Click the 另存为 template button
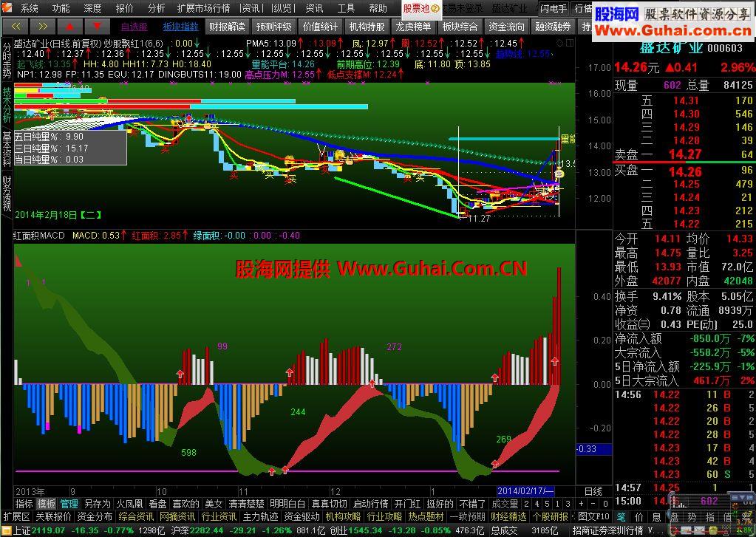Image resolution: width=756 pixels, height=537 pixels. pyautogui.click(x=98, y=504)
